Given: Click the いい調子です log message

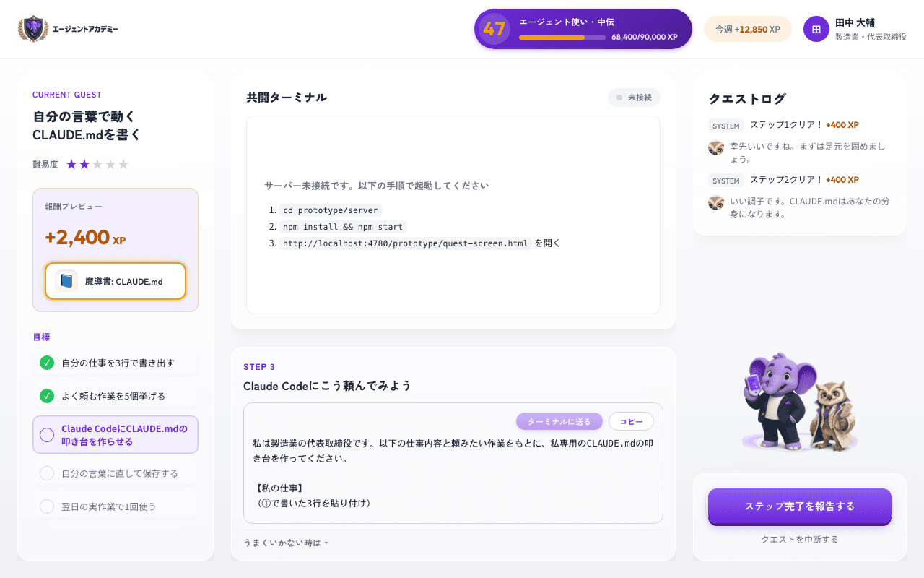Looking at the screenshot, I should (x=809, y=207).
